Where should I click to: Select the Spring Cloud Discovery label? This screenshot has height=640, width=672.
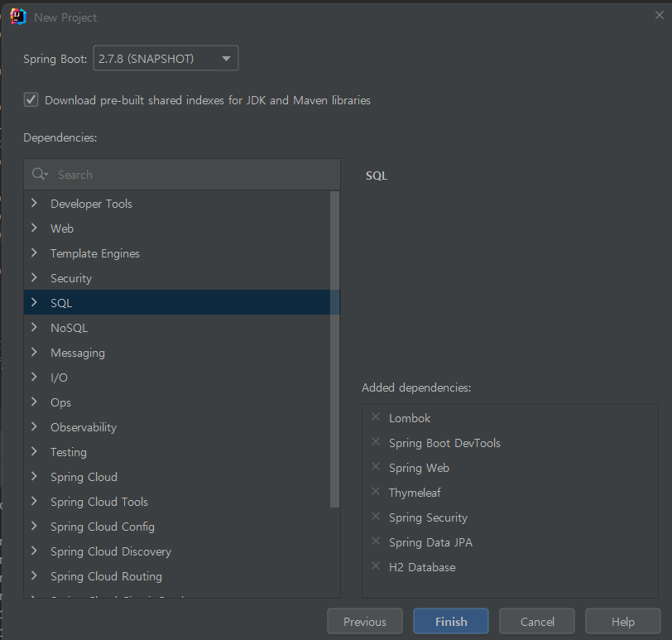pos(111,551)
